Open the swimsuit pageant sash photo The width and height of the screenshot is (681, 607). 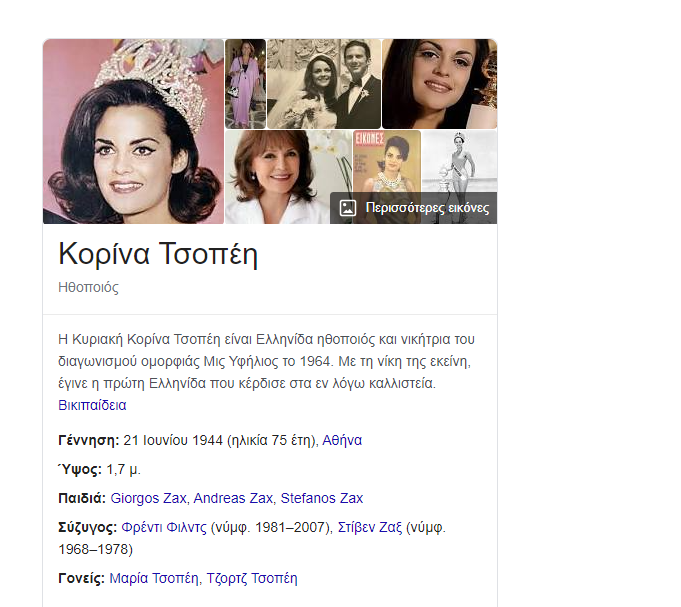[460, 161]
